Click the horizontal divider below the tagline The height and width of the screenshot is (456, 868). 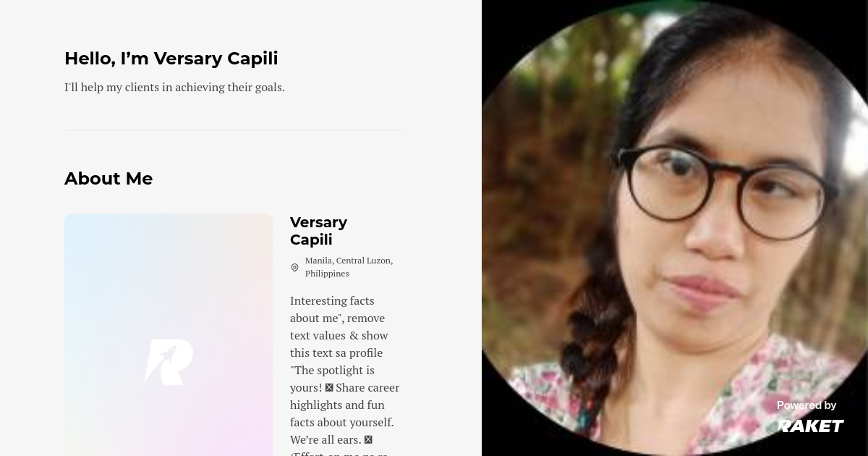point(234,130)
